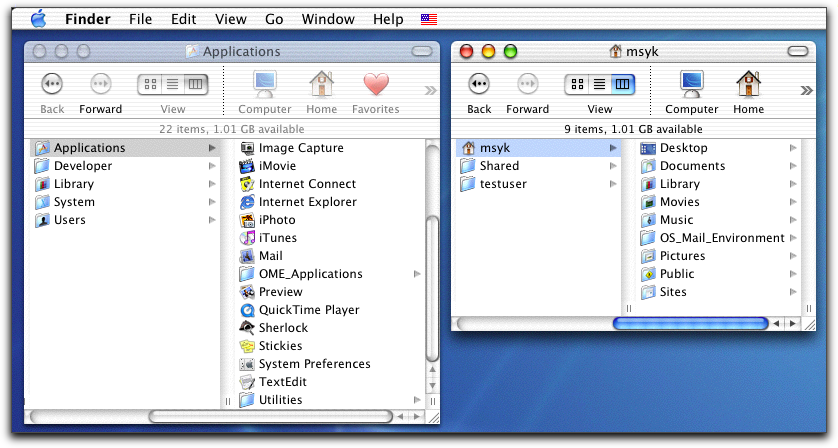
Task: Switch msyk window to icon view
Action: click(x=577, y=85)
